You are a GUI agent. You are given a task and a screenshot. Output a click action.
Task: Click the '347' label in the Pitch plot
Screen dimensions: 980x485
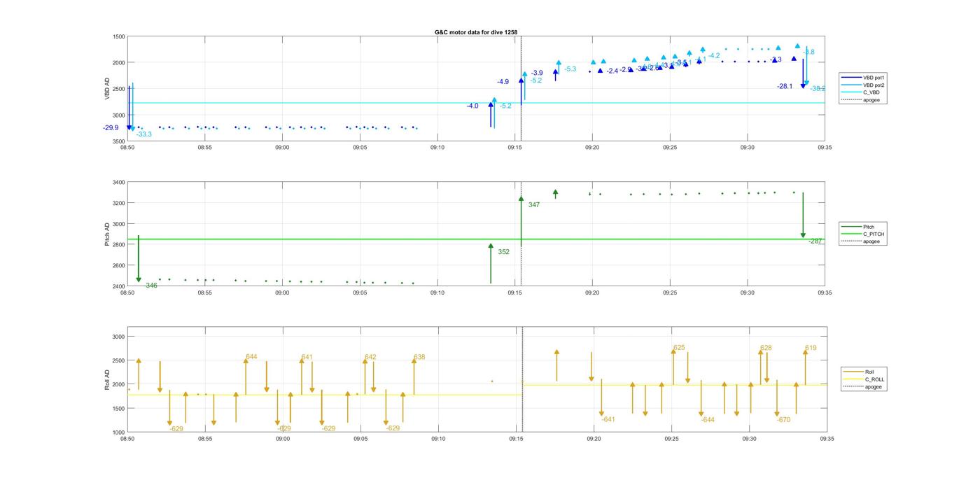coord(534,205)
